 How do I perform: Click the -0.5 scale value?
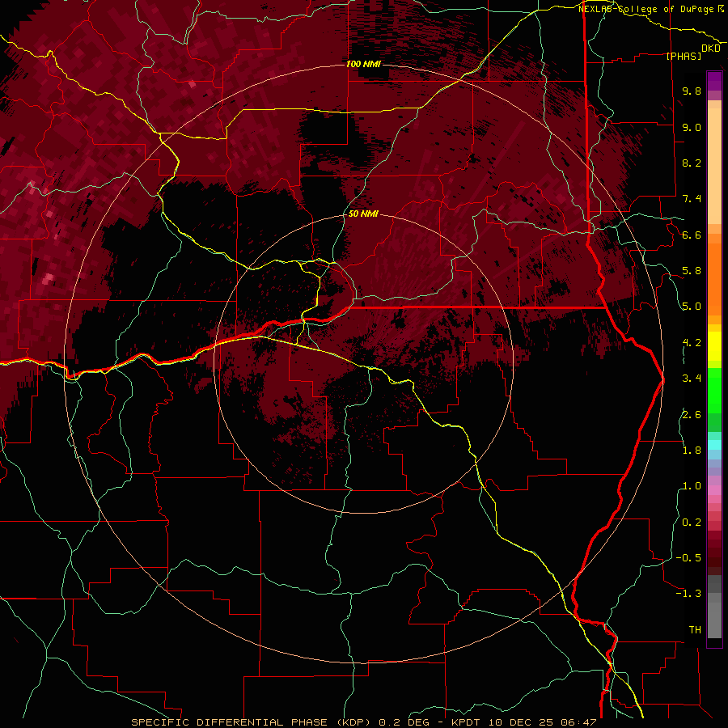click(688, 558)
